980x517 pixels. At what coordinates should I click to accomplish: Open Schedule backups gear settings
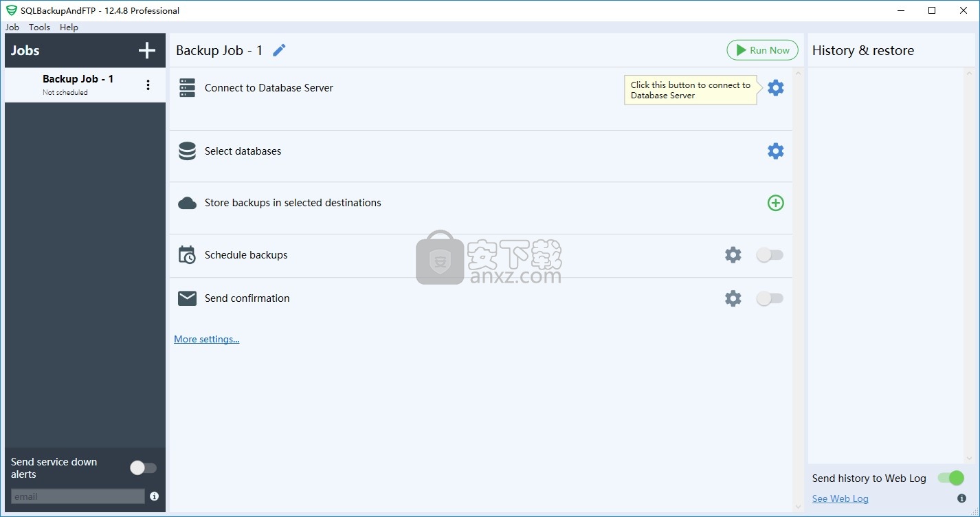click(733, 255)
